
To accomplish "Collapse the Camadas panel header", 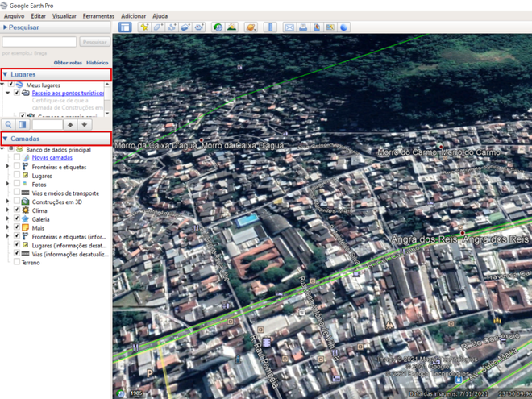I will (56, 139).
